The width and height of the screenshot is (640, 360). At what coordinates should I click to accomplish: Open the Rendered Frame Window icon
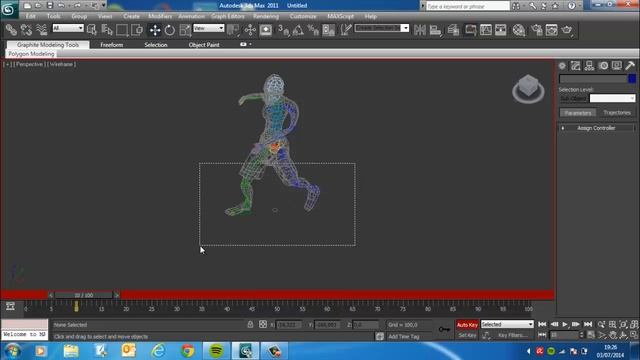pos(551,30)
